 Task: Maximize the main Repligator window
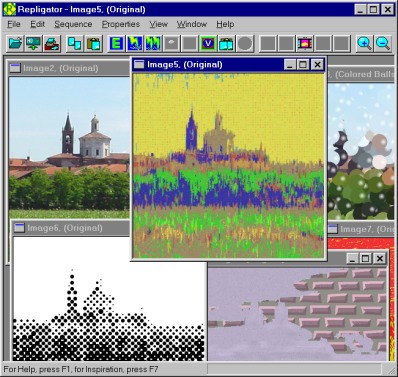pos(374,9)
